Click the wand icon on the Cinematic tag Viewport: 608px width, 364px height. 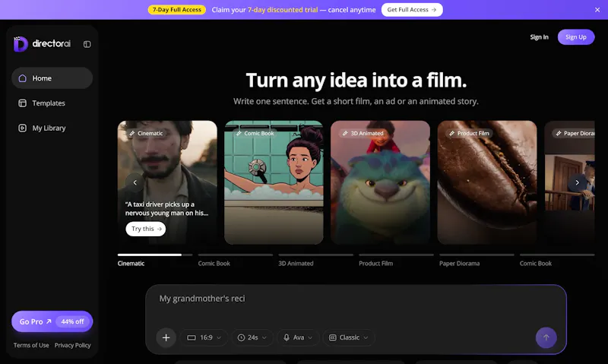132,133
